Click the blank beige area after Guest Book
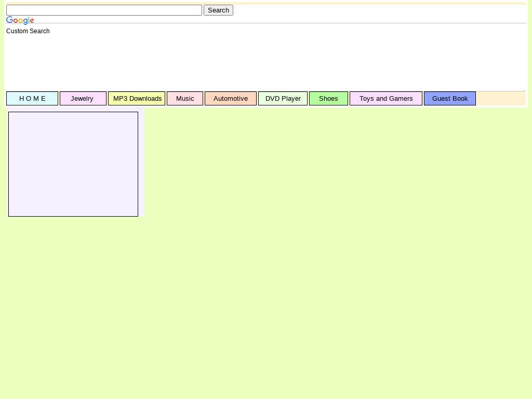532x399 pixels. coord(501,98)
